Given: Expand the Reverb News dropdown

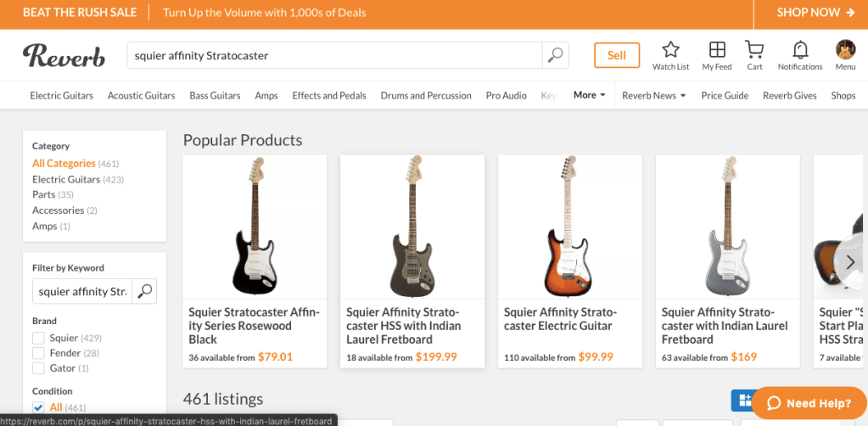Looking at the screenshot, I should coord(653,96).
